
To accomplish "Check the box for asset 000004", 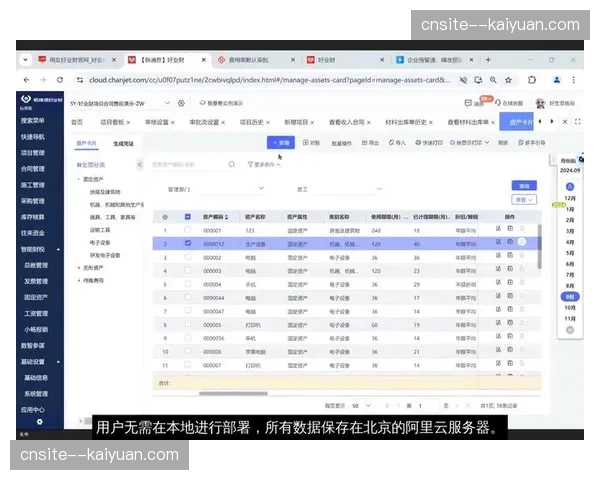I will (188, 284).
